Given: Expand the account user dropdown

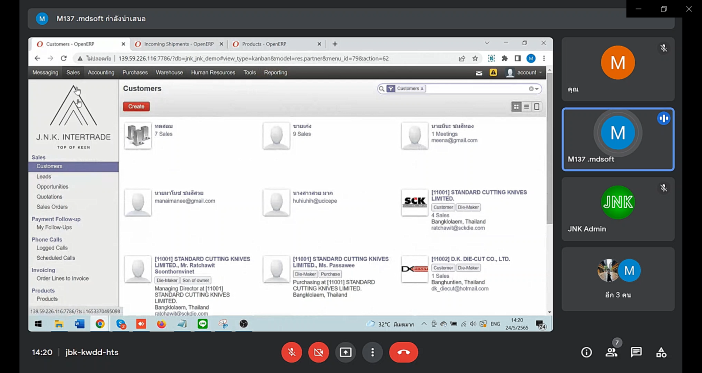Looking at the screenshot, I should click(x=524, y=73).
